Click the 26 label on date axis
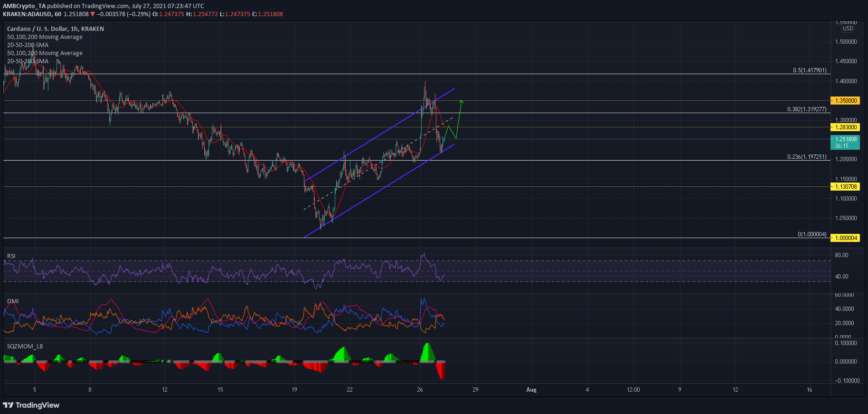 420,390
